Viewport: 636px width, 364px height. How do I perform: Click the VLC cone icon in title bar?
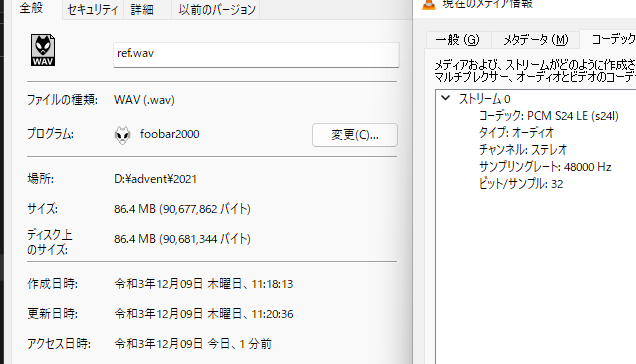(429, 4)
